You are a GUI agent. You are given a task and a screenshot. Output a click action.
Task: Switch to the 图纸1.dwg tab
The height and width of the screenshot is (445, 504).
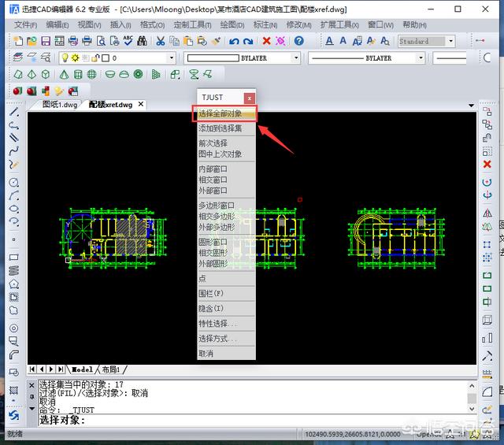(x=60, y=105)
